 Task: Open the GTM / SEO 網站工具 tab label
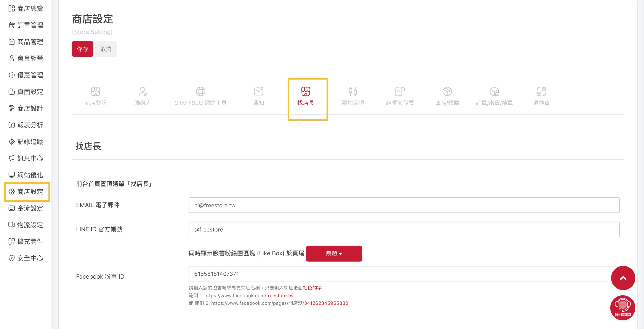pos(200,103)
